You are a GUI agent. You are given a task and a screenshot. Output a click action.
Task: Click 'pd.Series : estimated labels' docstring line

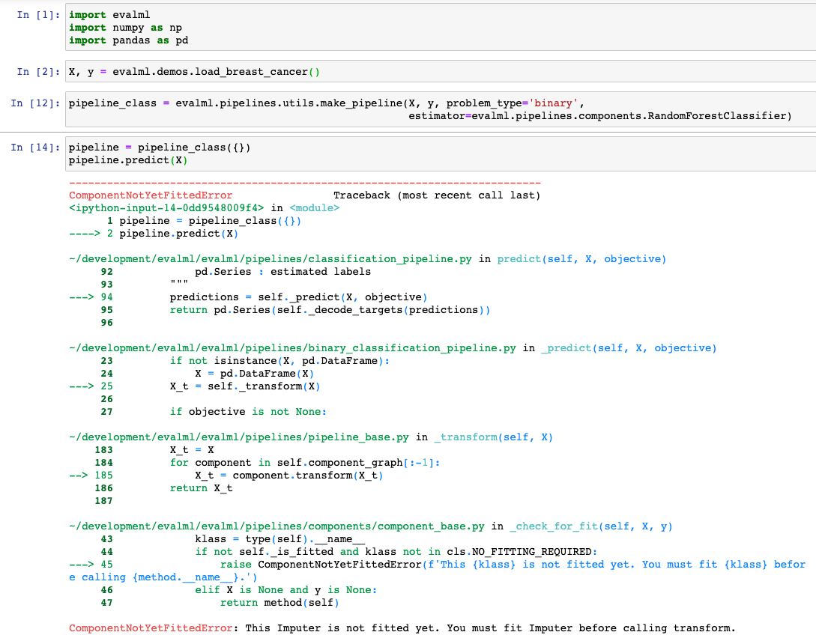tap(283, 272)
